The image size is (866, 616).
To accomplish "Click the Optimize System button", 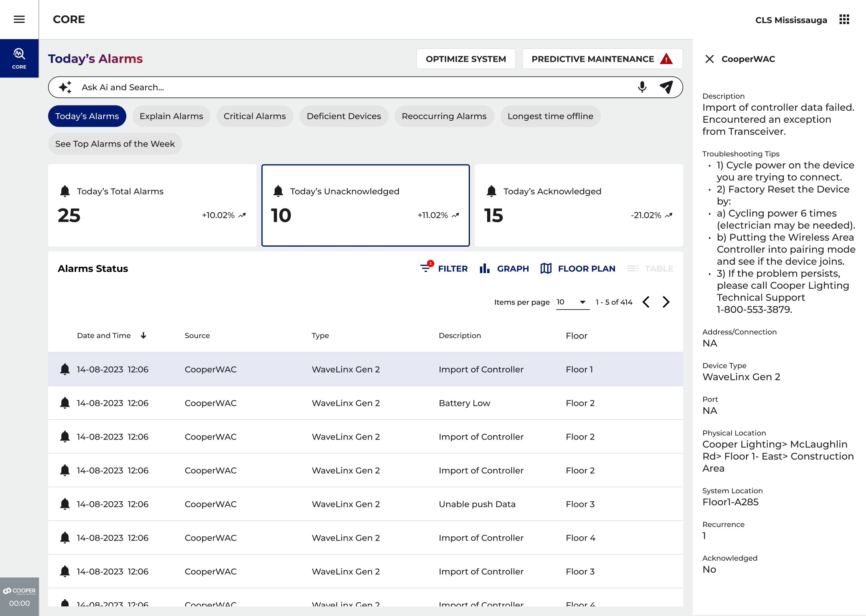I will tap(466, 59).
